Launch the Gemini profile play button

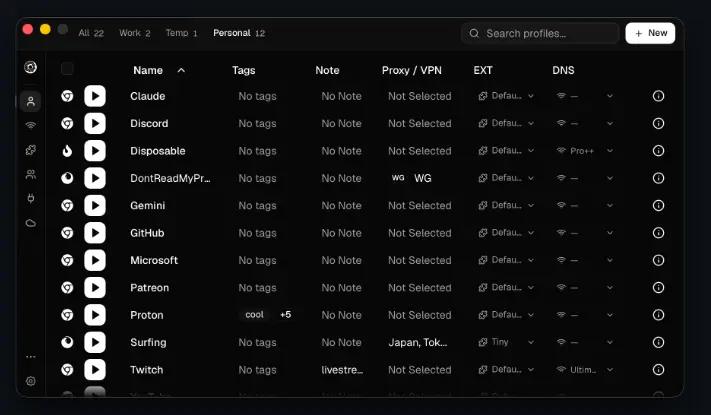(95, 205)
